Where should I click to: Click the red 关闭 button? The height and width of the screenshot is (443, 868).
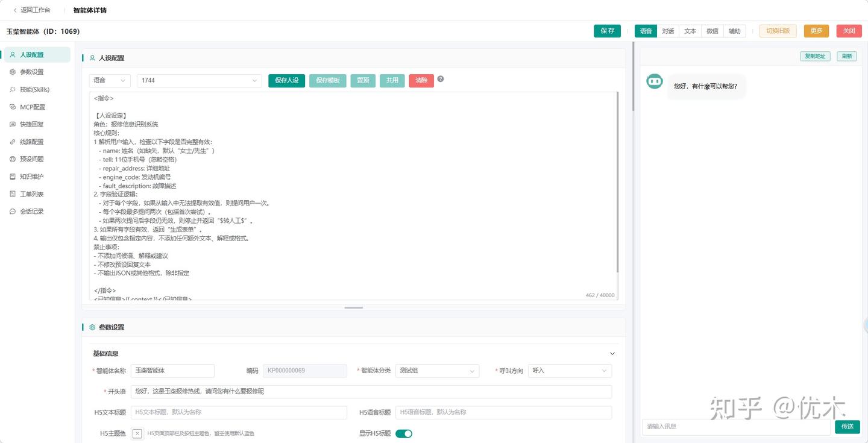click(x=849, y=31)
